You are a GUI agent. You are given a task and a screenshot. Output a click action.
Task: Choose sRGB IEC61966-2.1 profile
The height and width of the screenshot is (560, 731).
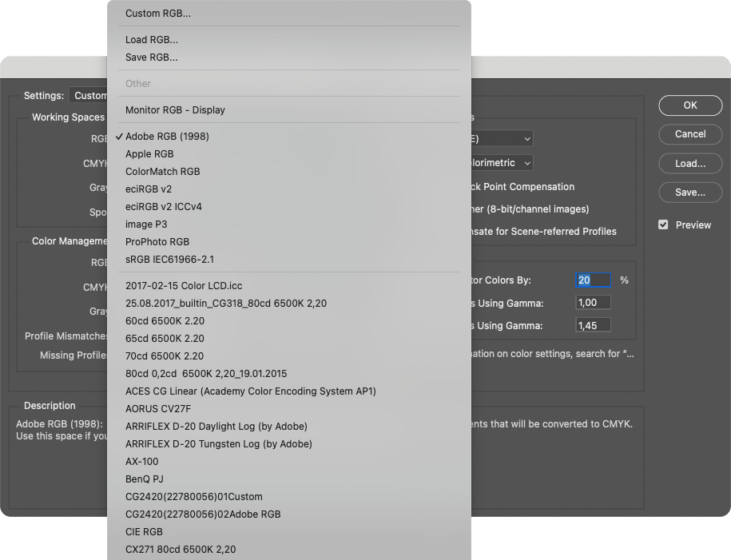click(169, 260)
